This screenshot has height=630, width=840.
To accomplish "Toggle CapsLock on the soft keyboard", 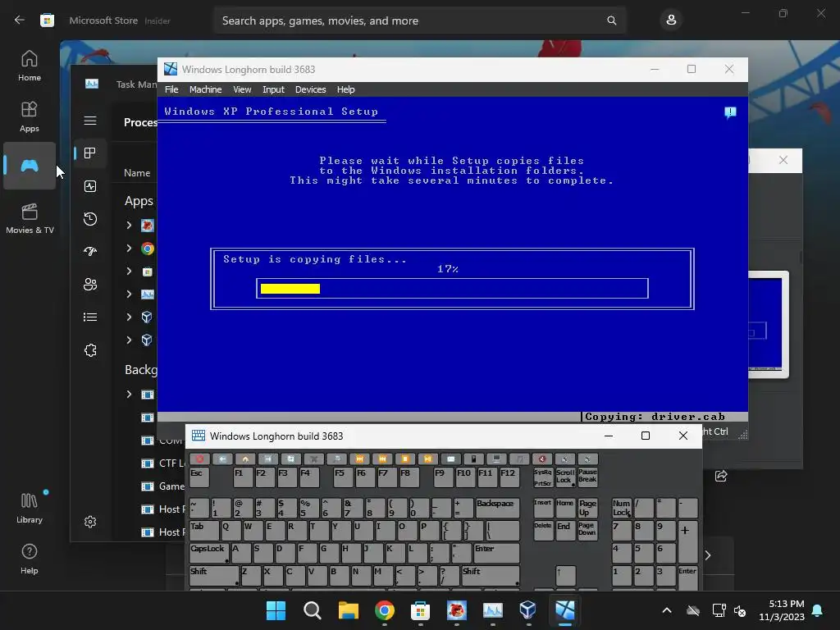I will [209, 553].
